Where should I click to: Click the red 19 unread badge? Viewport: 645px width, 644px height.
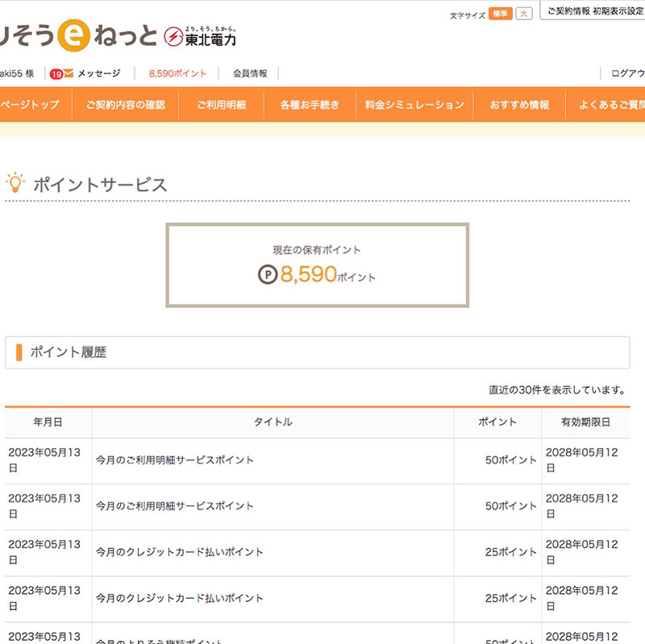pyautogui.click(x=56, y=74)
